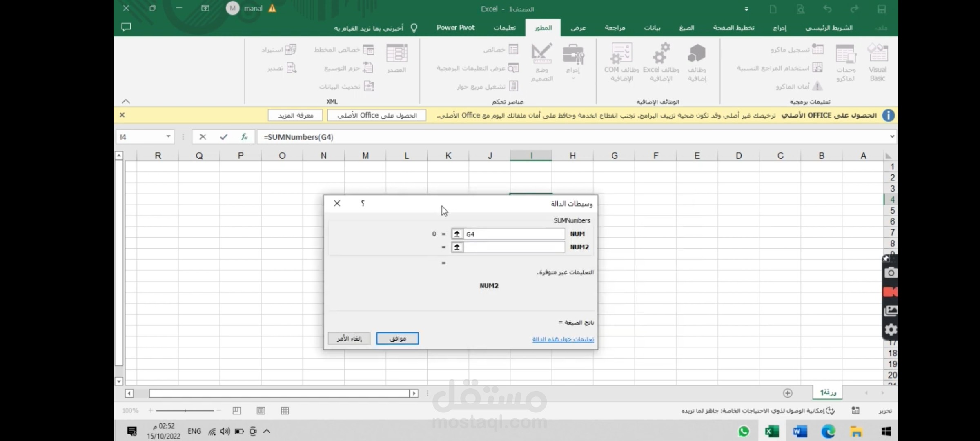
Task: Open XML Map Properties (خصائص المخطط)
Action: click(x=344, y=49)
